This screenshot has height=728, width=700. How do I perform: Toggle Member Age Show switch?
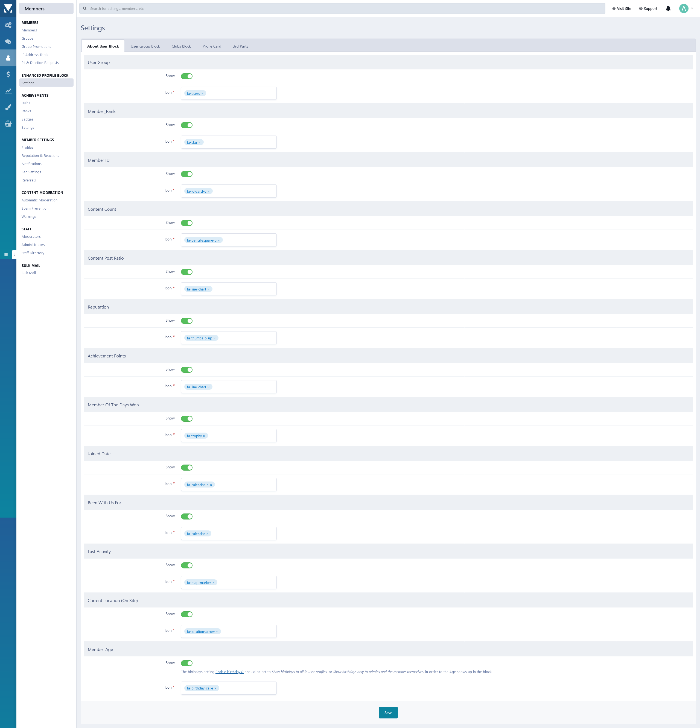tap(186, 664)
